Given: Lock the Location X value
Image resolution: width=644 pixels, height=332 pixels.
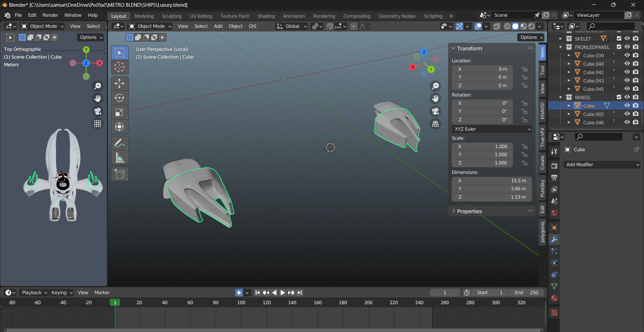Looking at the screenshot, I should [525, 69].
